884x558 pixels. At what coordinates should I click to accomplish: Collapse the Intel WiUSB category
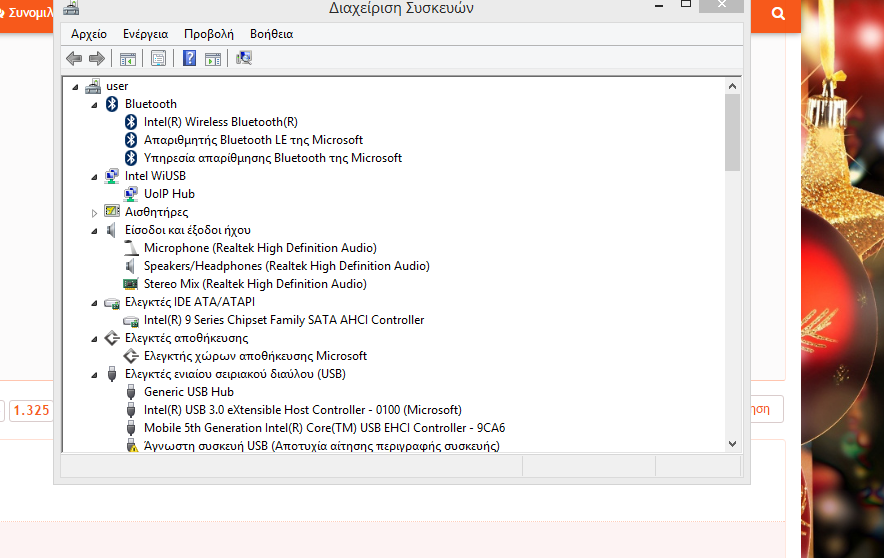[x=95, y=176]
